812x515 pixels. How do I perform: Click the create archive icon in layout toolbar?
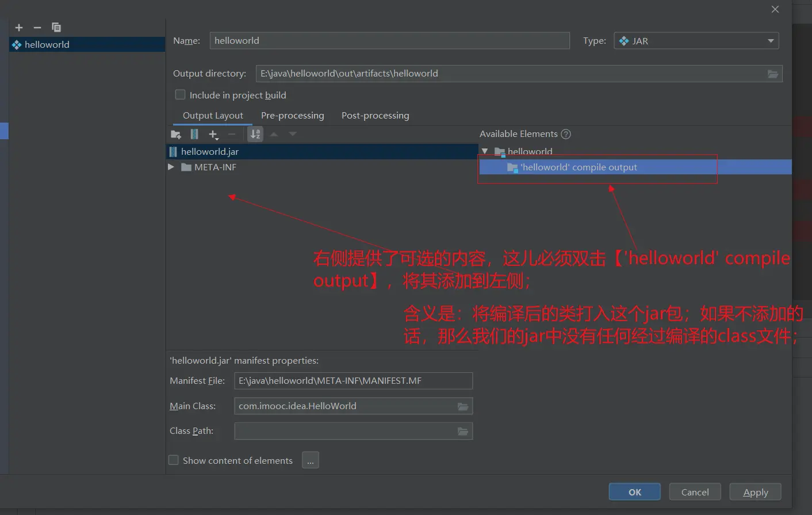pos(194,135)
